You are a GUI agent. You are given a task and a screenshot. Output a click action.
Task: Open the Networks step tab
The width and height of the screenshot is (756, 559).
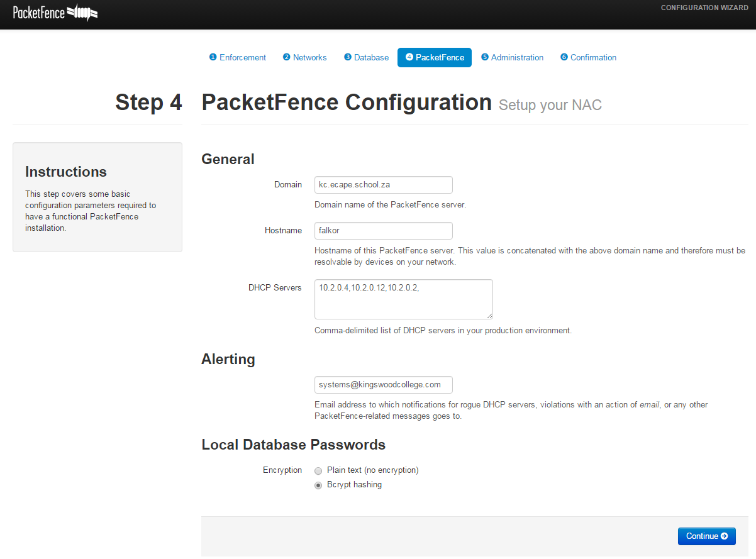(309, 57)
